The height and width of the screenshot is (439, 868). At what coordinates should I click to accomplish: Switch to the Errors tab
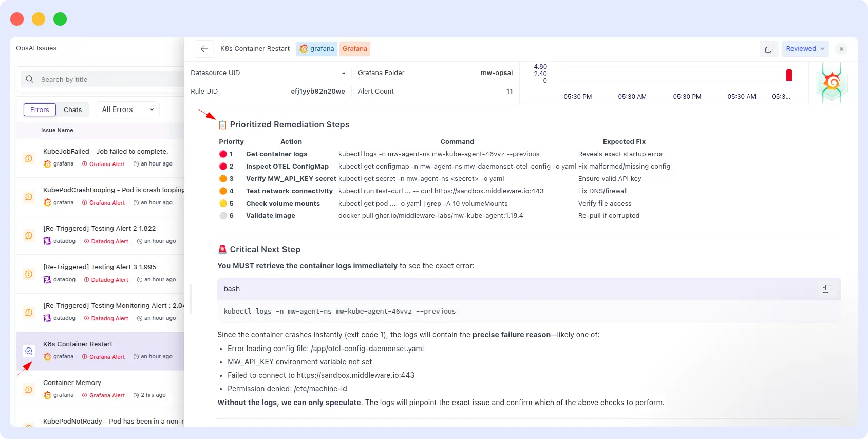tap(40, 109)
